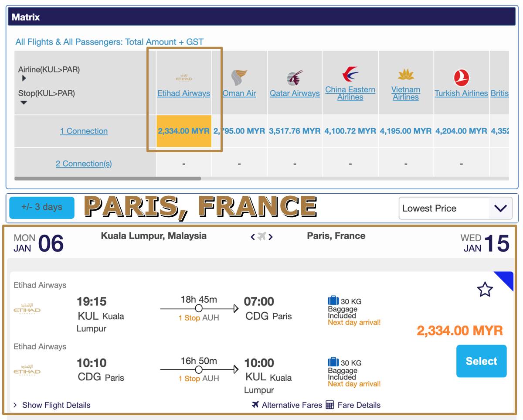Click the Alternative Fares plane icon

point(255,405)
